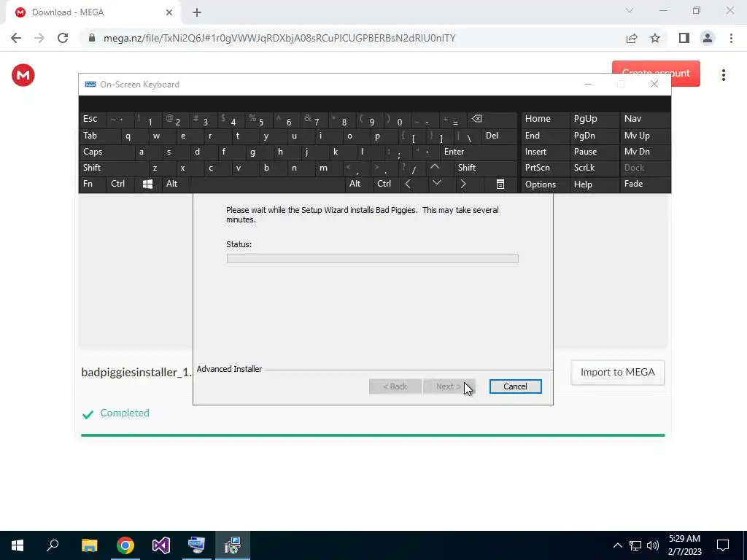747x560 pixels.
Task: Click the right arrow key on keyboard
Action: [463, 184]
